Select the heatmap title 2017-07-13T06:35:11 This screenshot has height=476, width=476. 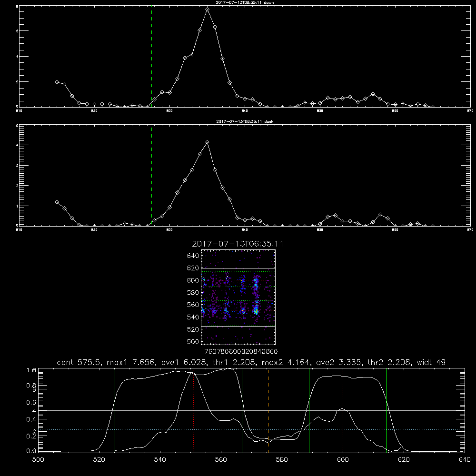238,244
